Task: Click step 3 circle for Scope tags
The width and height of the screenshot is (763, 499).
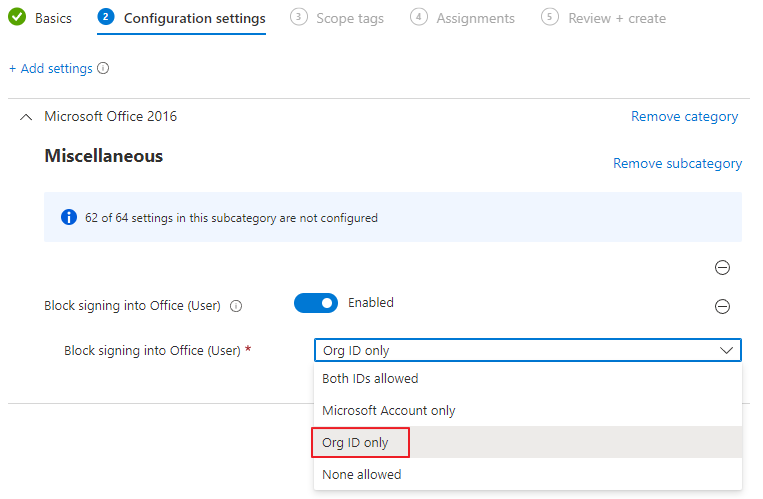Action: (x=299, y=17)
